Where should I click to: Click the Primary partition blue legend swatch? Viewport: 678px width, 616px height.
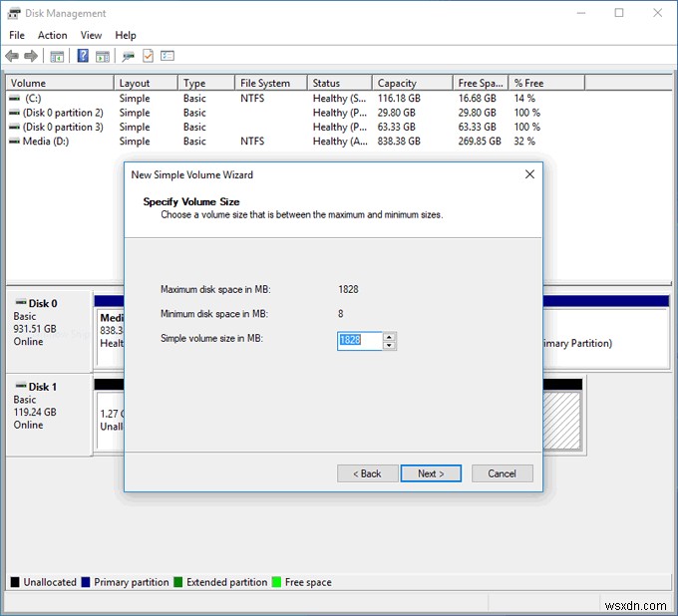click(x=86, y=582)
